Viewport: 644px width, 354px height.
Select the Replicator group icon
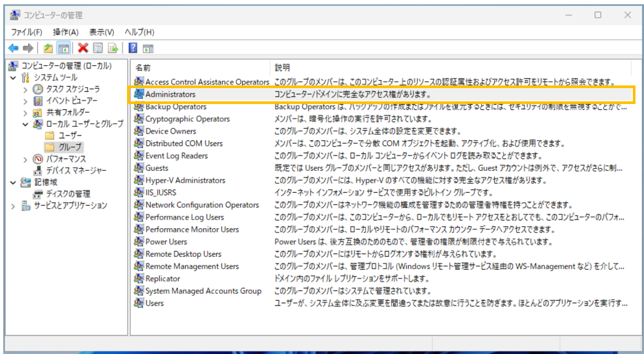coord(139,279)
